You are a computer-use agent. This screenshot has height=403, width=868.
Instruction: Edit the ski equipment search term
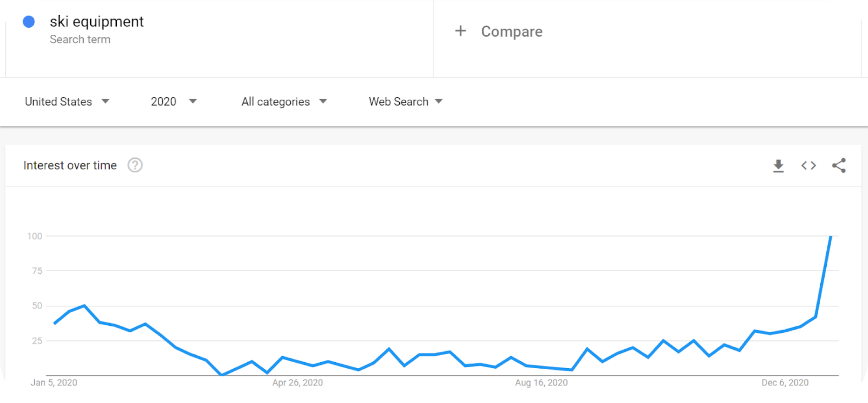tap(96, 22)
